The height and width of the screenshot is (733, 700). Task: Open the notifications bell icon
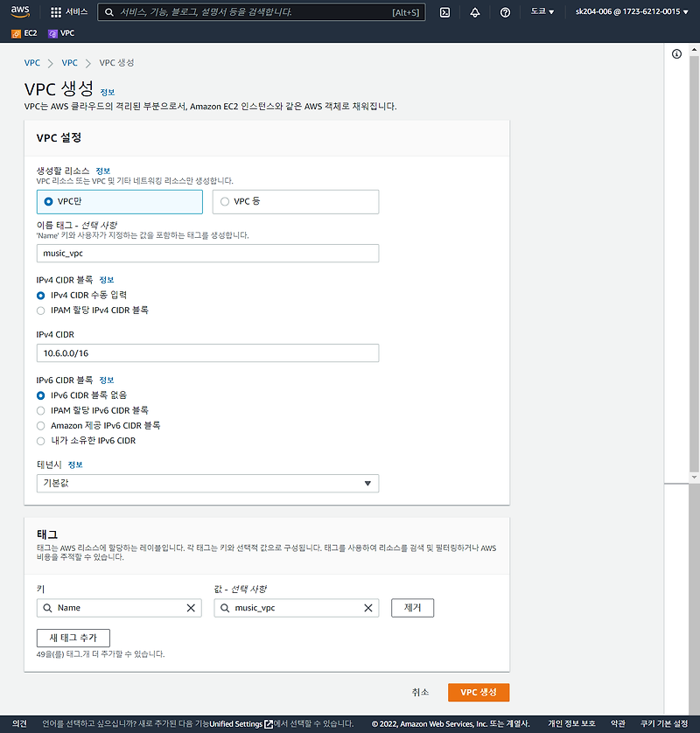(x=475, y=12)
